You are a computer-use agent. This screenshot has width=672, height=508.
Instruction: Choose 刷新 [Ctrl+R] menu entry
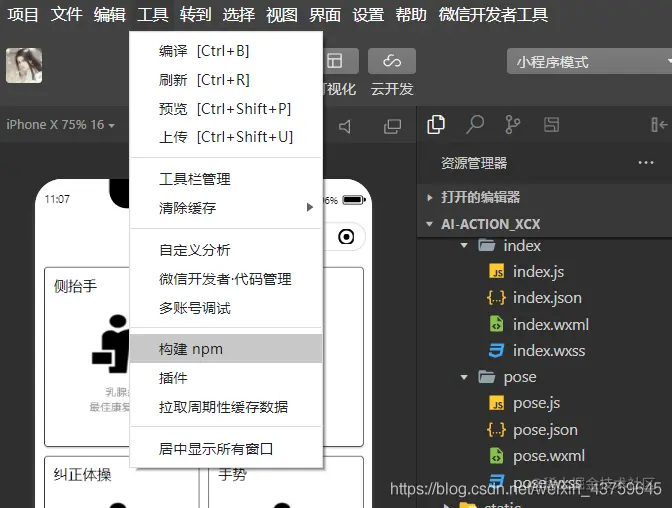[x=226, y=80]
